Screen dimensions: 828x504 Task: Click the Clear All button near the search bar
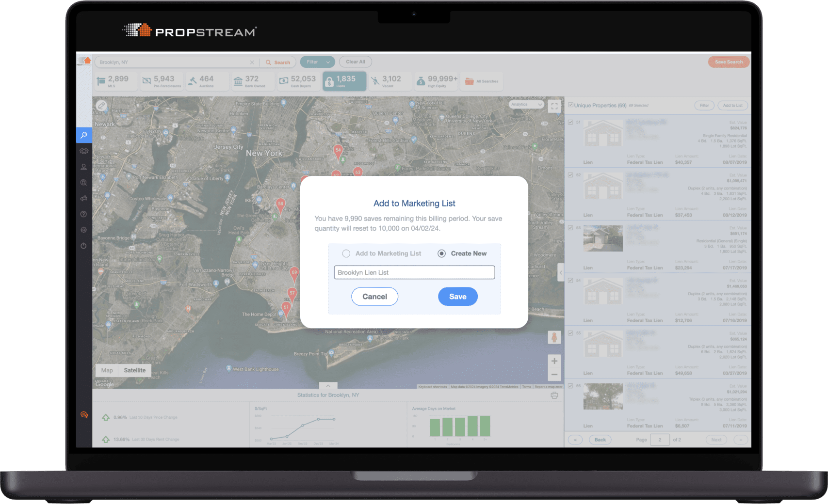[x=355, y=62]
